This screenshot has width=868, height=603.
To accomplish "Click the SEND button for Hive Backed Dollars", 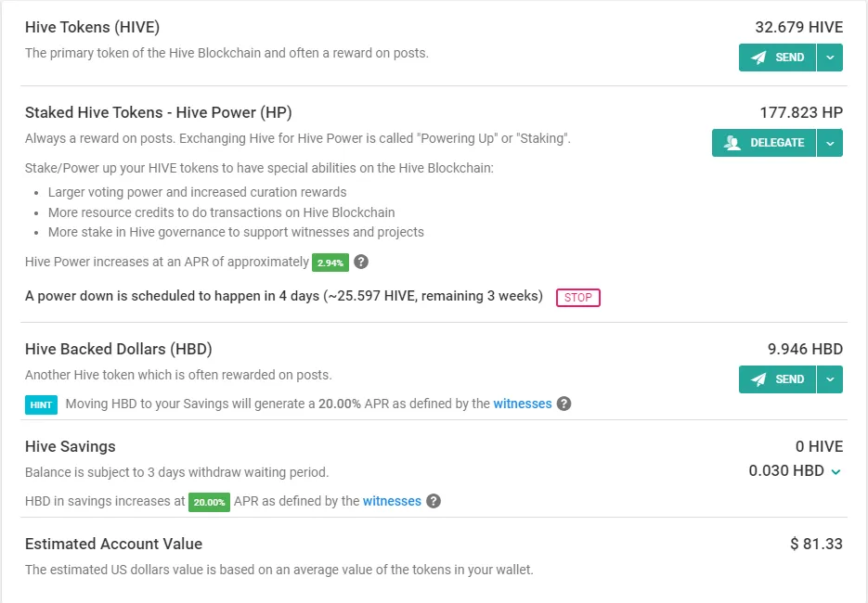I will tap(777, 379).
